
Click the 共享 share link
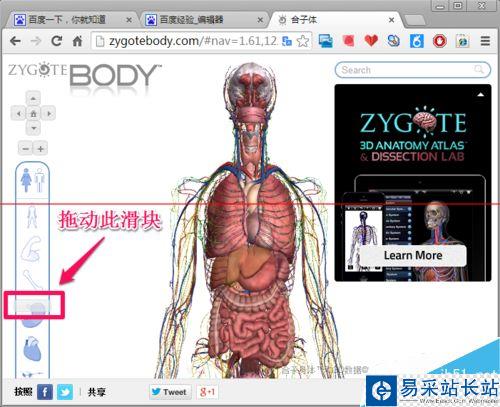click(x=96, y=392)
